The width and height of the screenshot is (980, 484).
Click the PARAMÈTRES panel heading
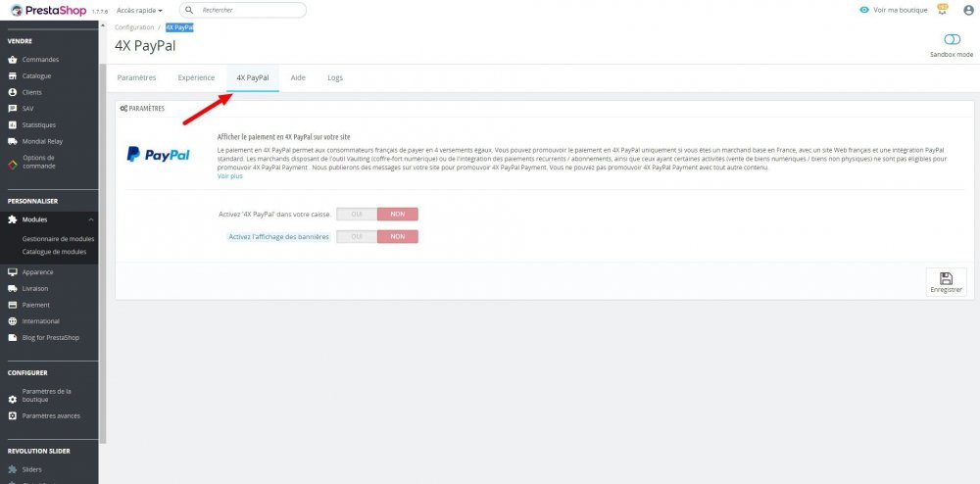(x=142, y=109)
